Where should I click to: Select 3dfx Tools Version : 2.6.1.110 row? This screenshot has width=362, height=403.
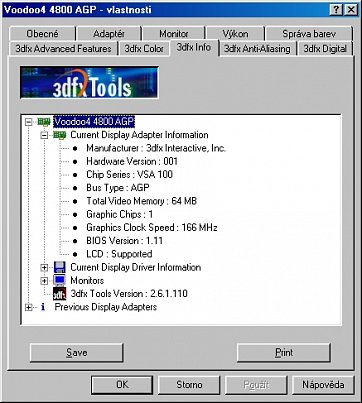[129, 294]
